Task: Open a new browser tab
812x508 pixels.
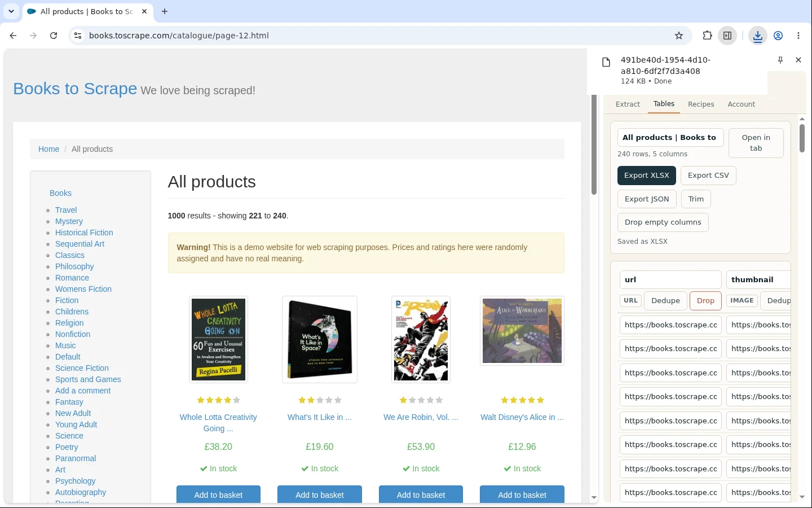Action: click(x=164, y=11)
